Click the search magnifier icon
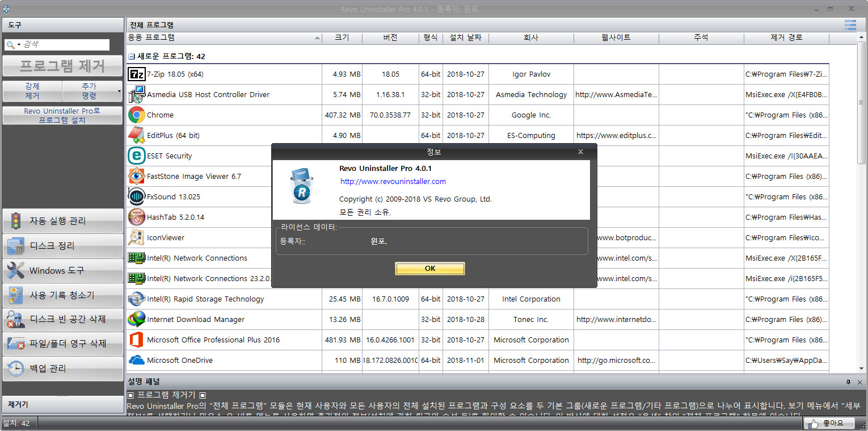Screen dimensions: 868x431 point(10,45)
